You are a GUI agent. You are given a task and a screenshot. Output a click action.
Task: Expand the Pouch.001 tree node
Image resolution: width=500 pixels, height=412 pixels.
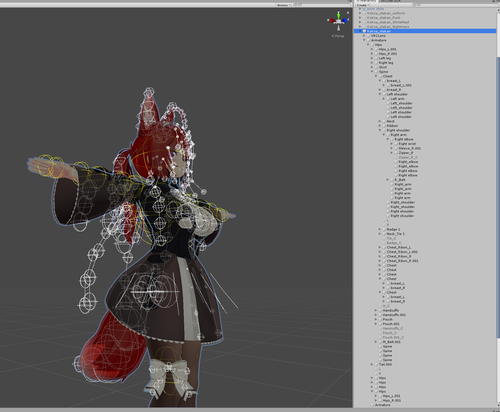click(x=376, y=324)
